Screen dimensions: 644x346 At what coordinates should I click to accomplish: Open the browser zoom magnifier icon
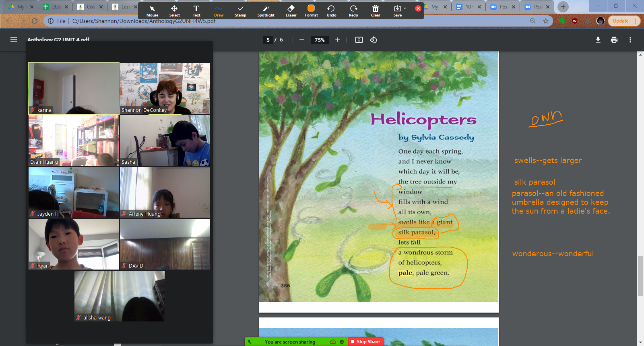coord(533,21)
